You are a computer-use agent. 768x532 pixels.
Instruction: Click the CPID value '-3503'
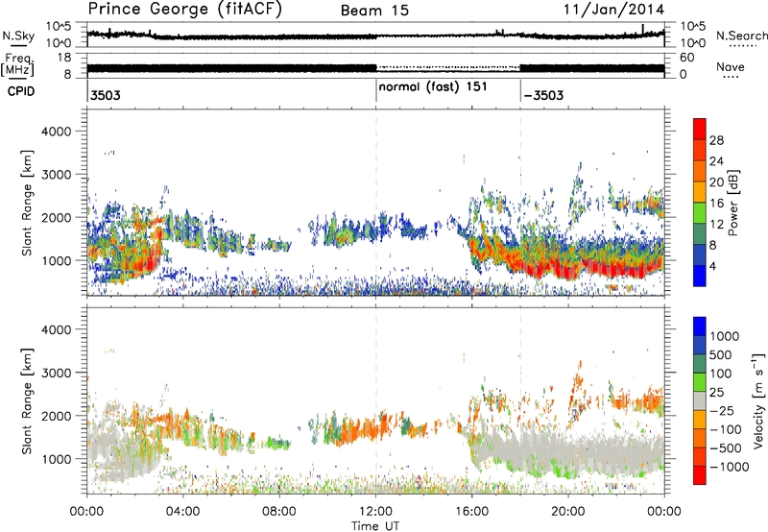click(x=543, y=95)
